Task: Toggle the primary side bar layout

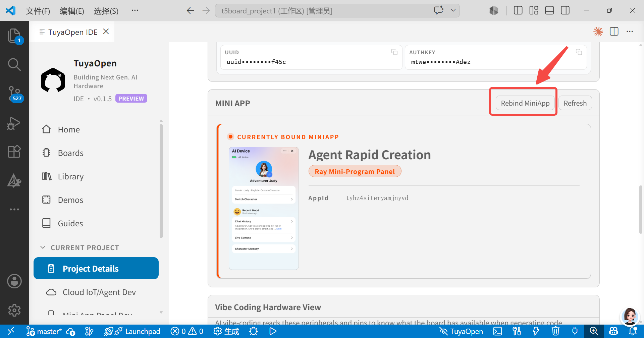Action: pos(518,10)
